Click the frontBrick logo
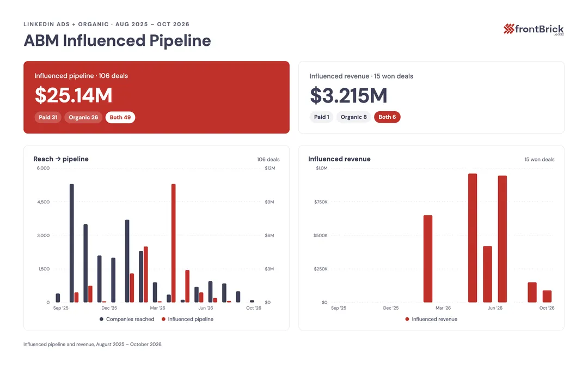 [x=533, y=29]
